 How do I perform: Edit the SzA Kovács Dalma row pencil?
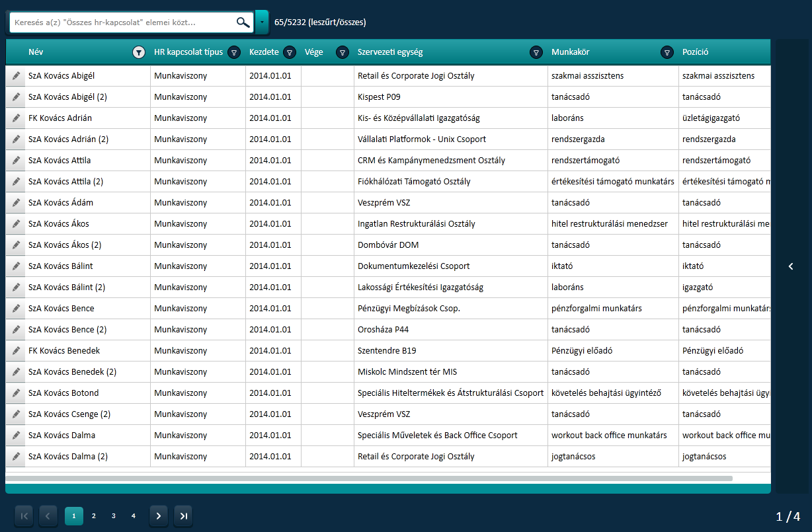click(16, 436)
